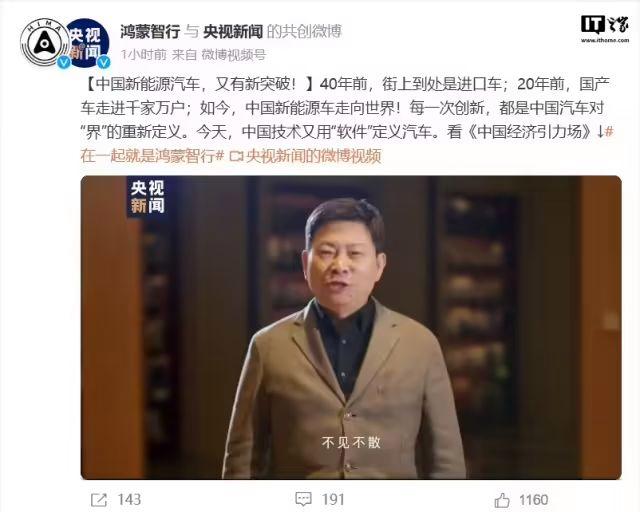Viewport: 640px width, 512px height.
Task: Click the comment bubble icon
Action: point(303,499)
